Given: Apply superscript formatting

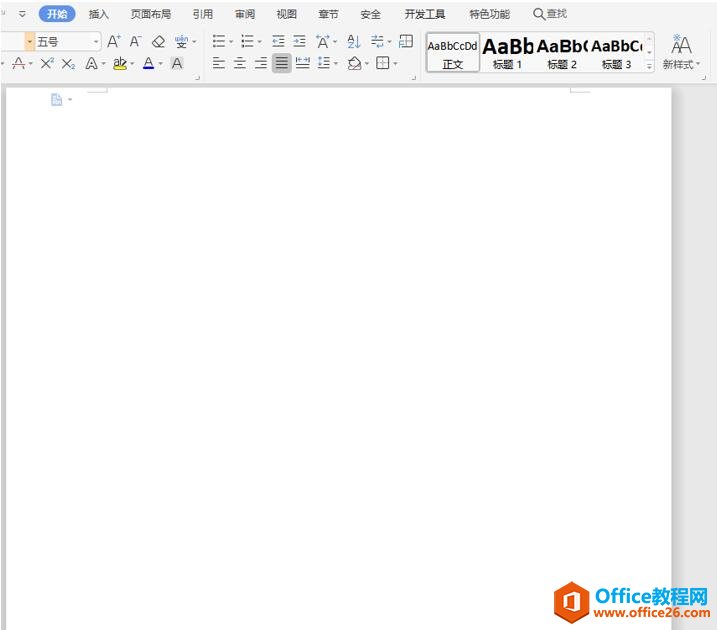Looking at the screenshot, I should point(47,63).
